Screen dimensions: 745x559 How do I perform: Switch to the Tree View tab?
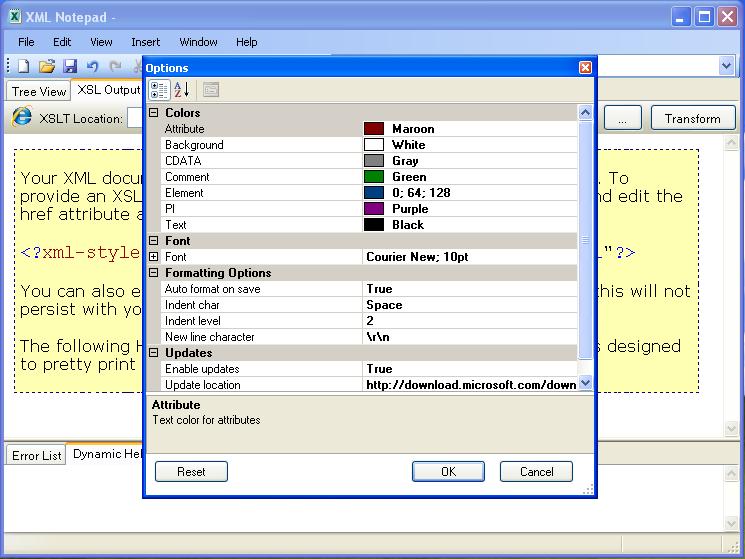(38, 91)
